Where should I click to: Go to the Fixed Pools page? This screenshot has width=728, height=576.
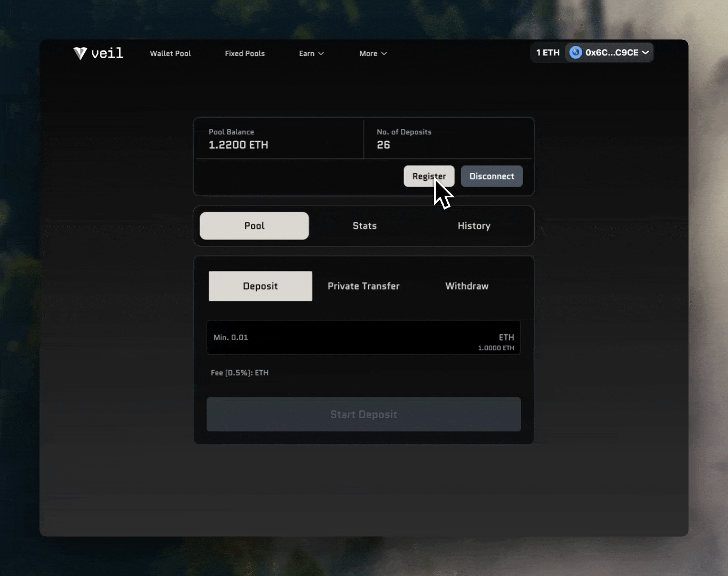244,53
